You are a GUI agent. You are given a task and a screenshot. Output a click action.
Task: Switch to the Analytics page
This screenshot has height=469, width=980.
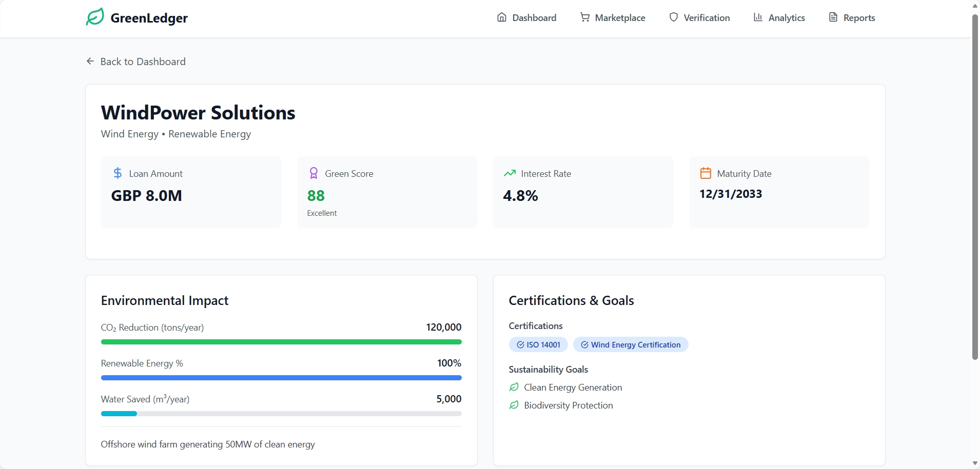coord(779,18)
